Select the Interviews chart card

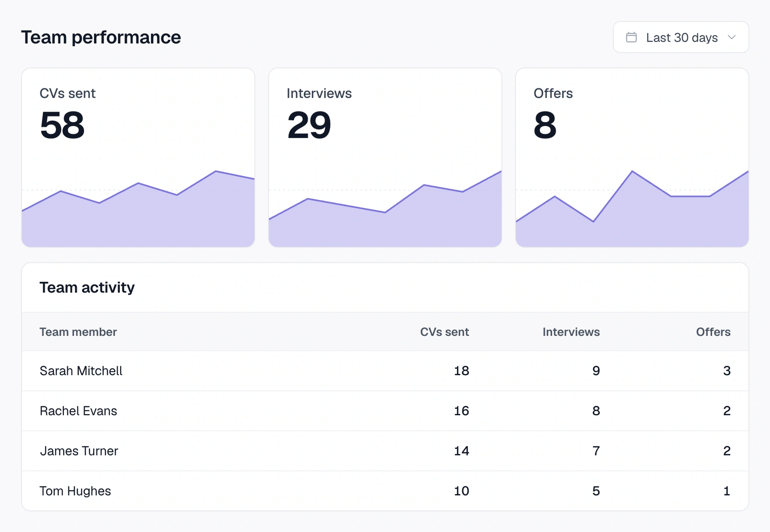(x=385, y=158)
